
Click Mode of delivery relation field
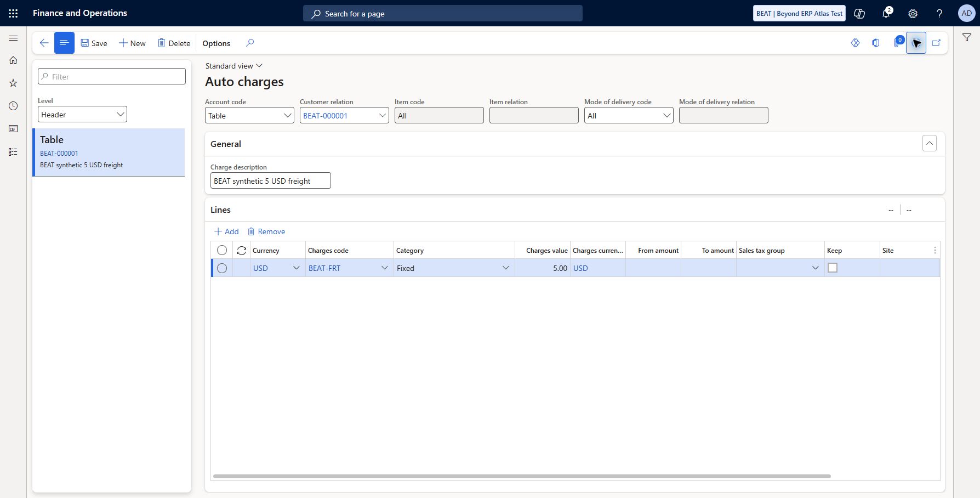tap(723, 115)
